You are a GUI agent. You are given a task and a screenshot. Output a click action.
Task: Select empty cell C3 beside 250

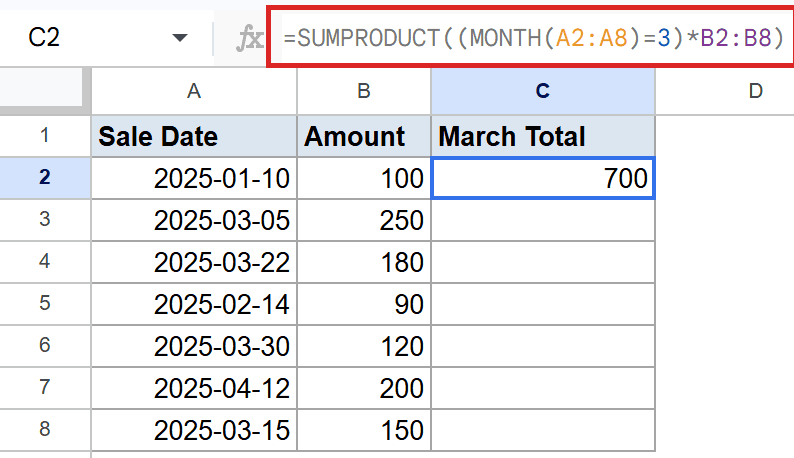coord(543,220)
